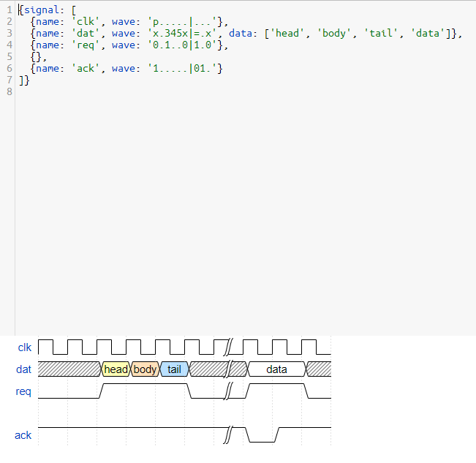Click the white data segment in waveform
This screenshot has width=476, height=463.
[276, 369]
